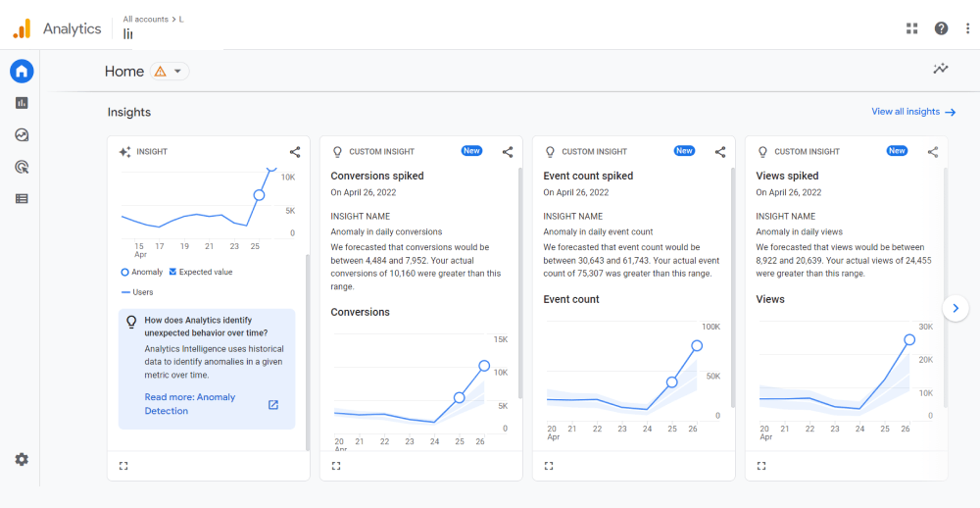Viewport: 980px width, 508px height.
Task: Open Read more: Anomaly Detection link
Action: tap(190, 404)
